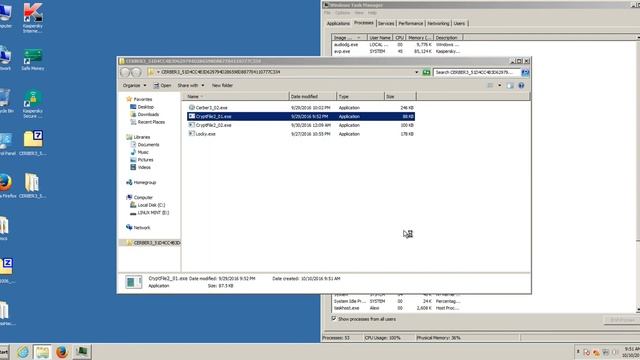
Task: Open the Kaspersky Internet Security desktop icon
Action: pos(33,18)
